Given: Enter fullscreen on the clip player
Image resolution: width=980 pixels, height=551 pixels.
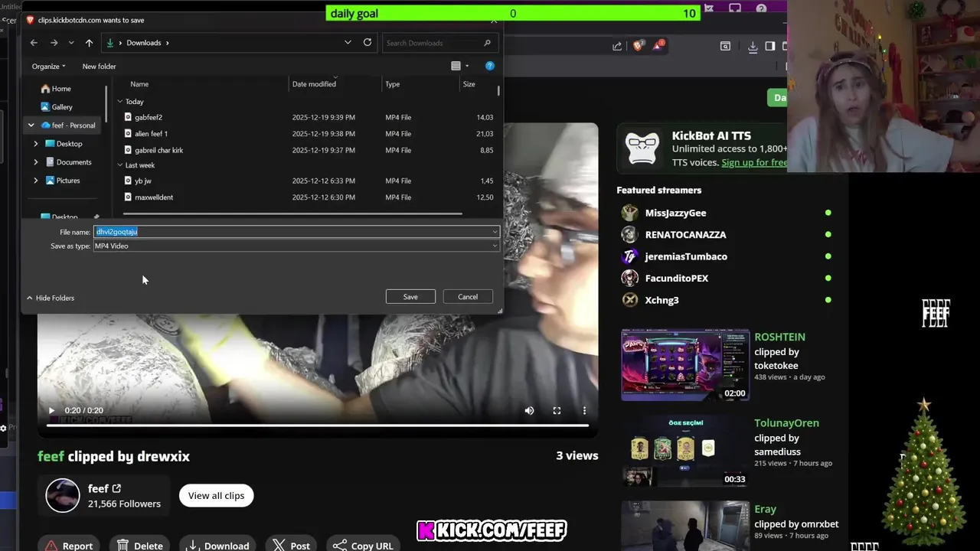Looking at the screenshot, I should pos(557,411).
